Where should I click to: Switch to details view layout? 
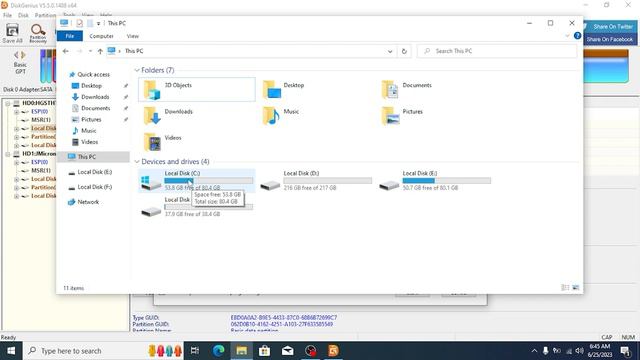pyautogui.click(x=565, y=288)
